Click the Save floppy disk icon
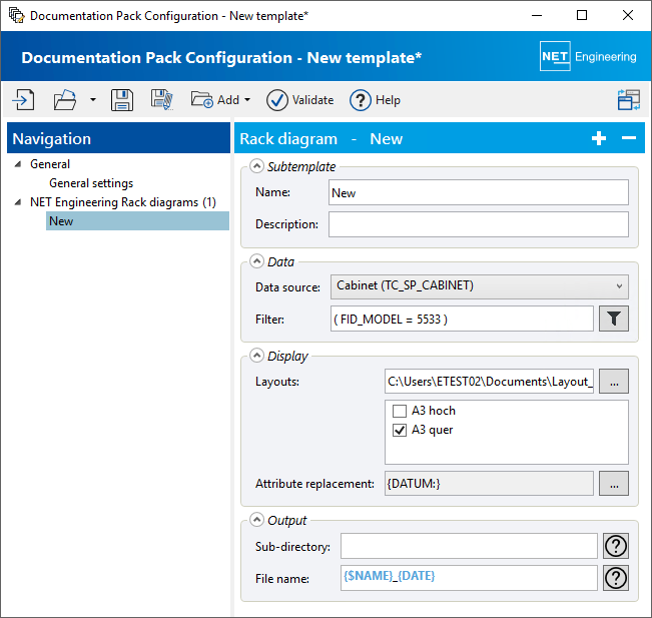652x618 pixels. point(122,100)
